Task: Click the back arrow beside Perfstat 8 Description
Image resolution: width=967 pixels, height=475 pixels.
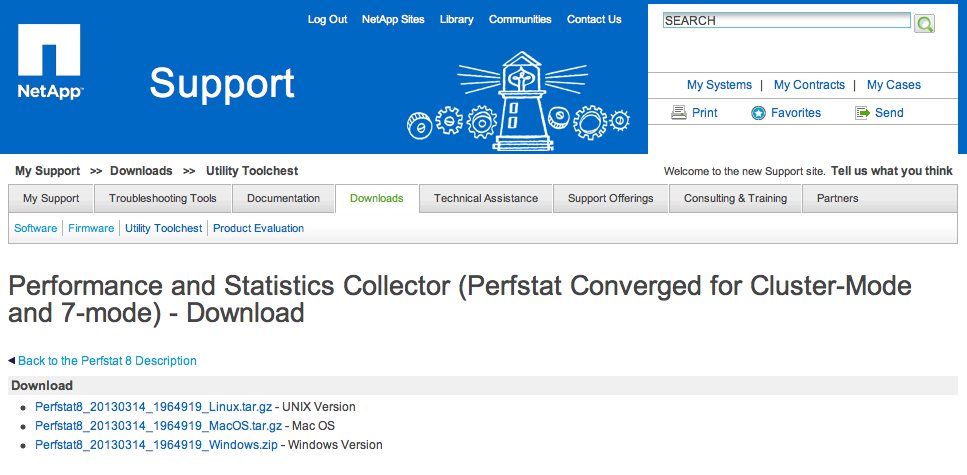Action: click(11, 360)
